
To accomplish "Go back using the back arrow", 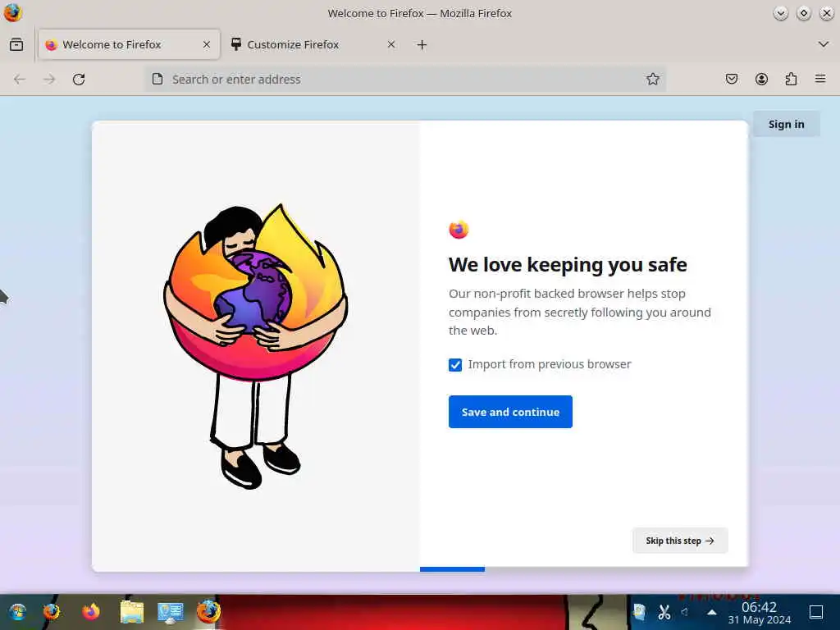I will click(20, 80).
